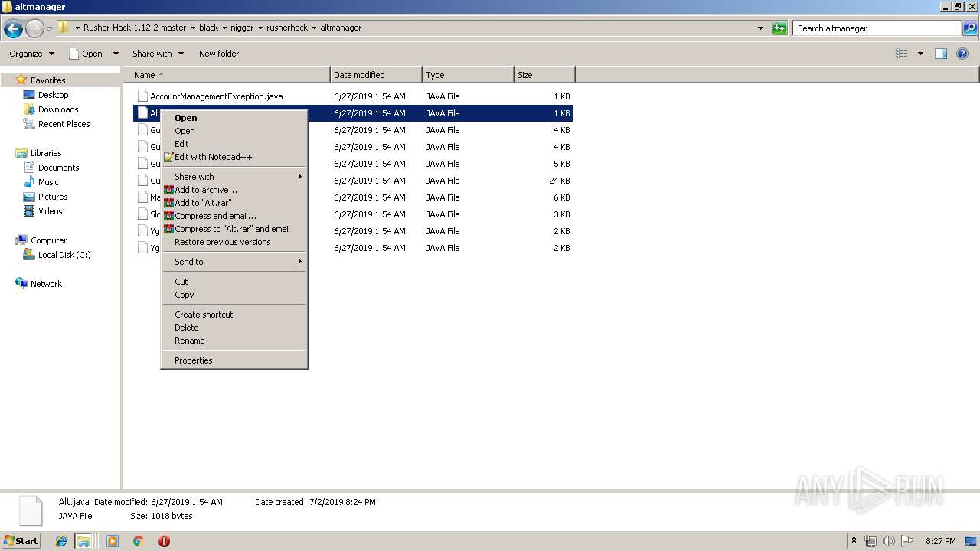Choose Compress and email...

[x=215, y=216]
